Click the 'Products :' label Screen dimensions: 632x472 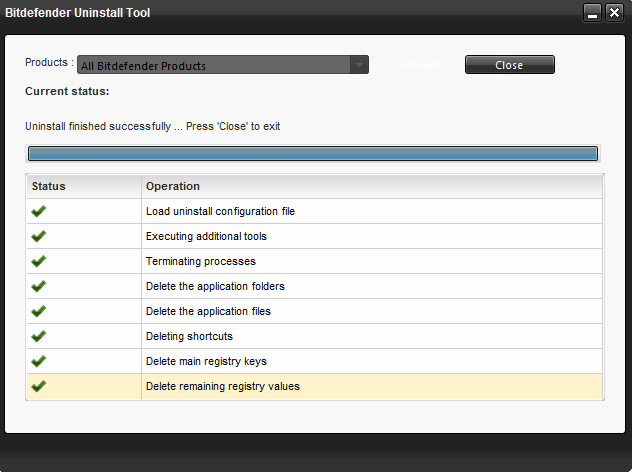tap(49, 62)
